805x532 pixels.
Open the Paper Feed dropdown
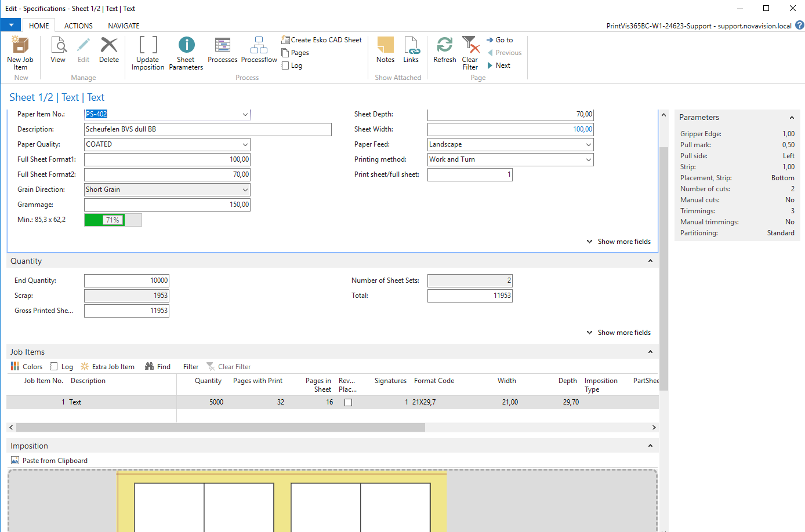point(589,144)
